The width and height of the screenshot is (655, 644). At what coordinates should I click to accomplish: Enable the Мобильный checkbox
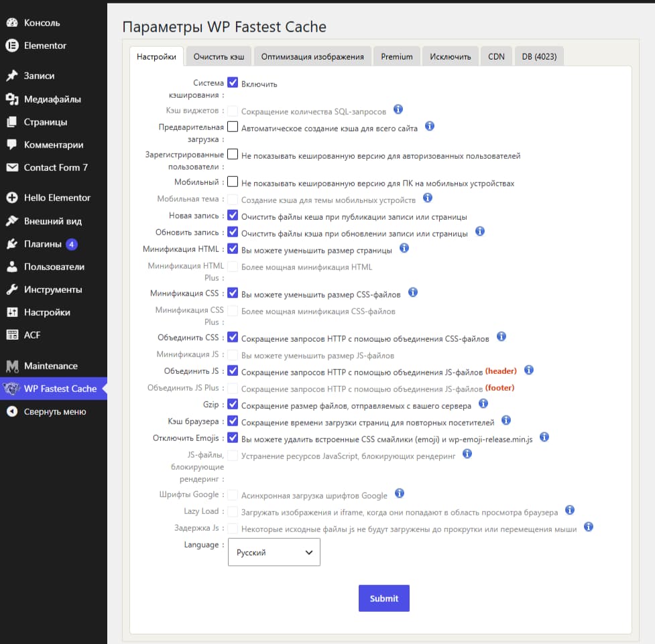[233, 182]
